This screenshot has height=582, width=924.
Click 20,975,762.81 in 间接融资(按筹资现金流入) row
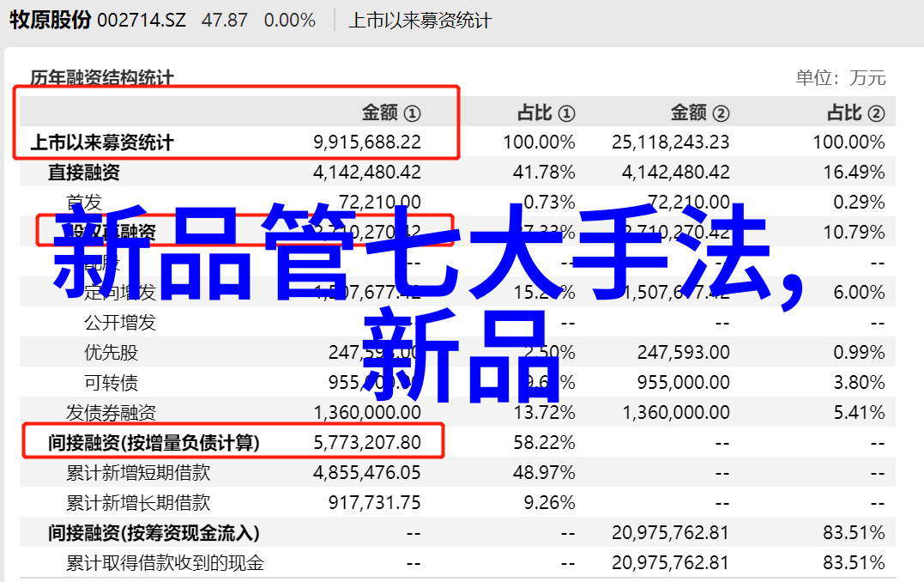(671, 533)
